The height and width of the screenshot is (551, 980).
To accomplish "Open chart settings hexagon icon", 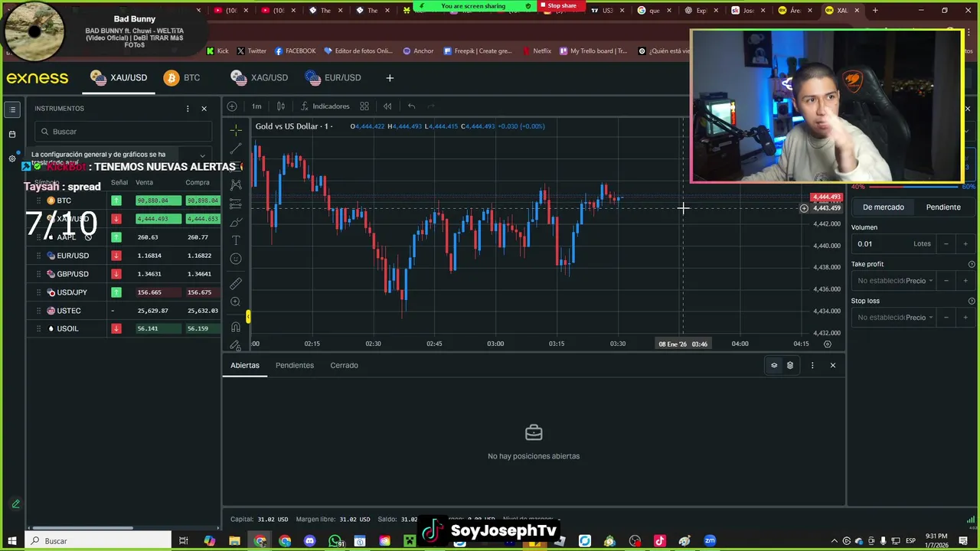I will [828, 344].
